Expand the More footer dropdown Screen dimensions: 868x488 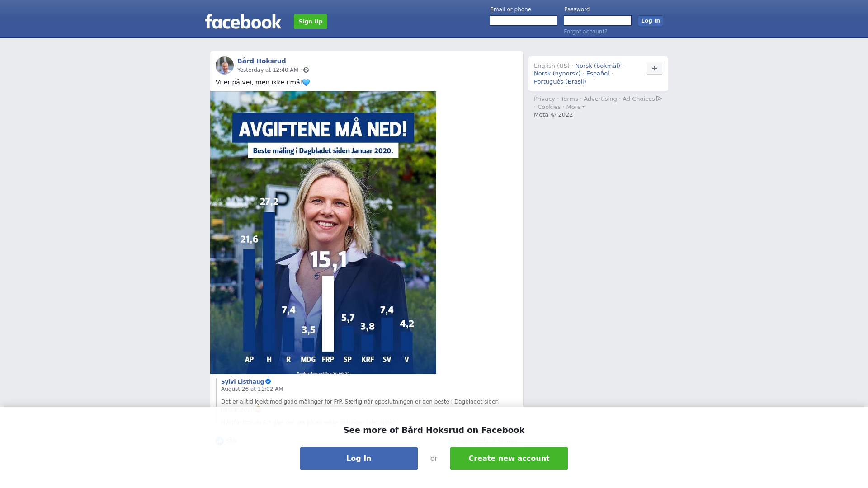pos(575,107)
